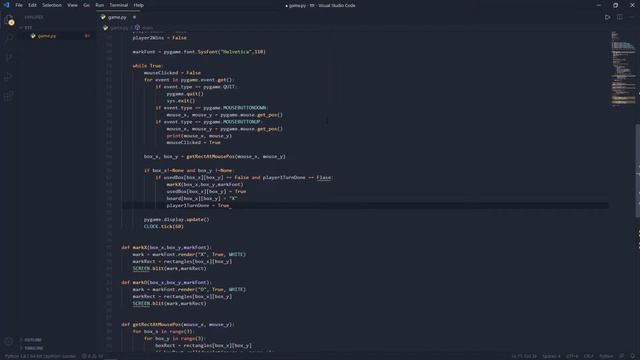This screenshot has width=640, height=360.
Task: Open the notifications bell in the status bar
Action: 632,356
